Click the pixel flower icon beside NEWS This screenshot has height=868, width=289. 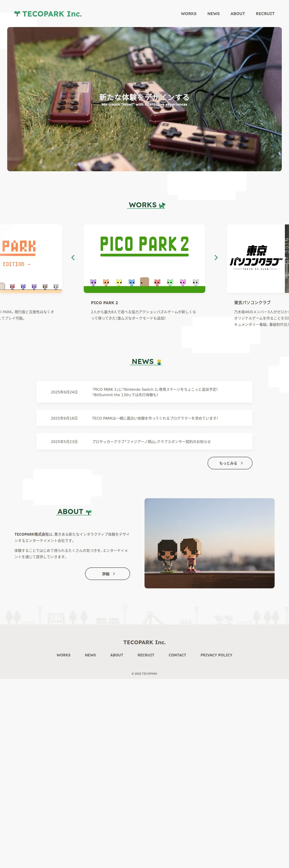pos(159,362)
